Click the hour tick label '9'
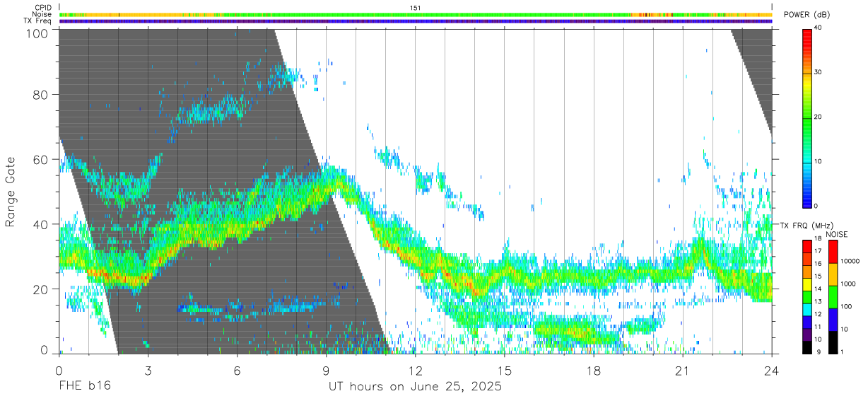Screen dimensions: 868x401 (326, 370)
